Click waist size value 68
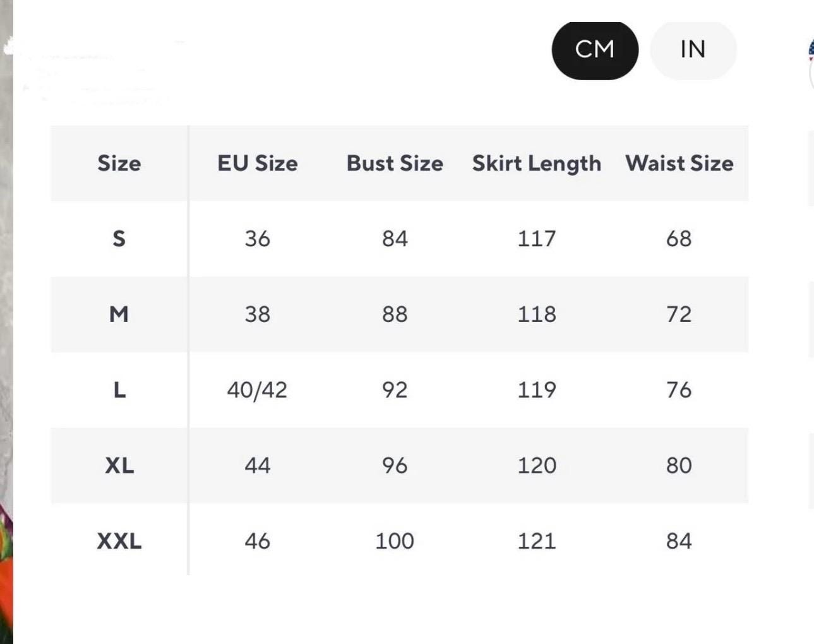The width and height of the screenshot is (814, 644). (x=679, y=239)
